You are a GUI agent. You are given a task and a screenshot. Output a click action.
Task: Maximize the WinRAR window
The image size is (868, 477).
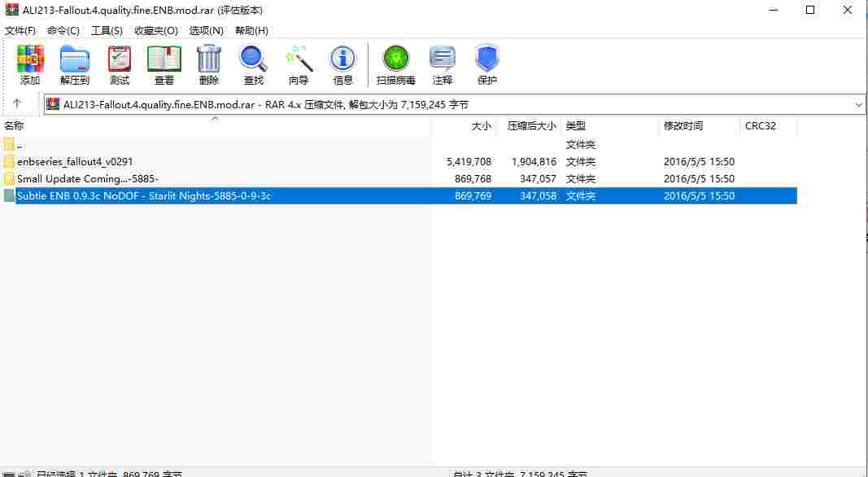[x=810, y=10]
